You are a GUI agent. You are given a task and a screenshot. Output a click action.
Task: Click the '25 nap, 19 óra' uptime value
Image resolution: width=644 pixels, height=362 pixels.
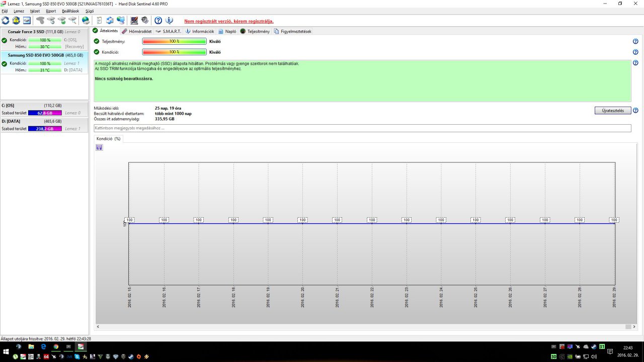click(168, 108)
